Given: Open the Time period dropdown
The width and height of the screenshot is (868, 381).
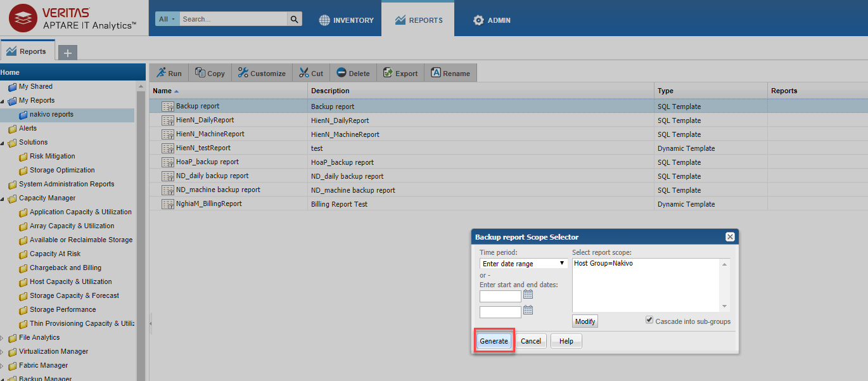Looking at the screenshot, I should [x=523, y=263].
